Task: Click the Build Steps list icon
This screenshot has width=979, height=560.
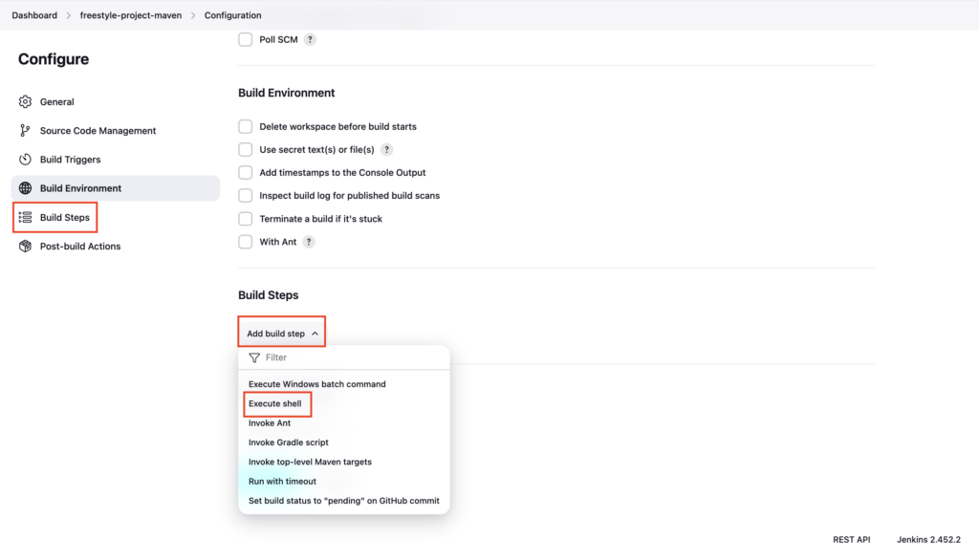Action: point(25,217)
